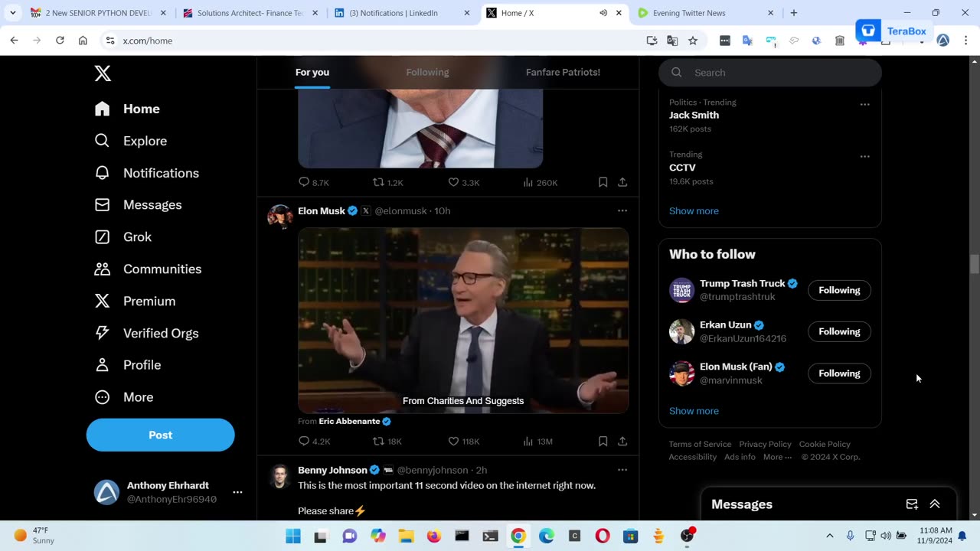Open Anthony Ehrhardt account options menu
The image size is (980, 551).
(237, 492)
